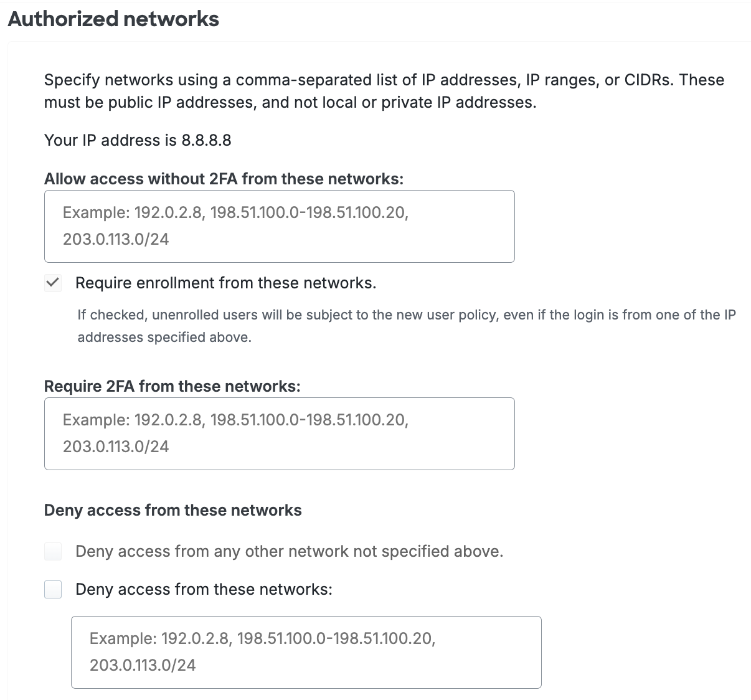Viewport: 751px width, 700px height.
Task: Click the "Require 2FA from these networks" label
Action: pos(172,386)
